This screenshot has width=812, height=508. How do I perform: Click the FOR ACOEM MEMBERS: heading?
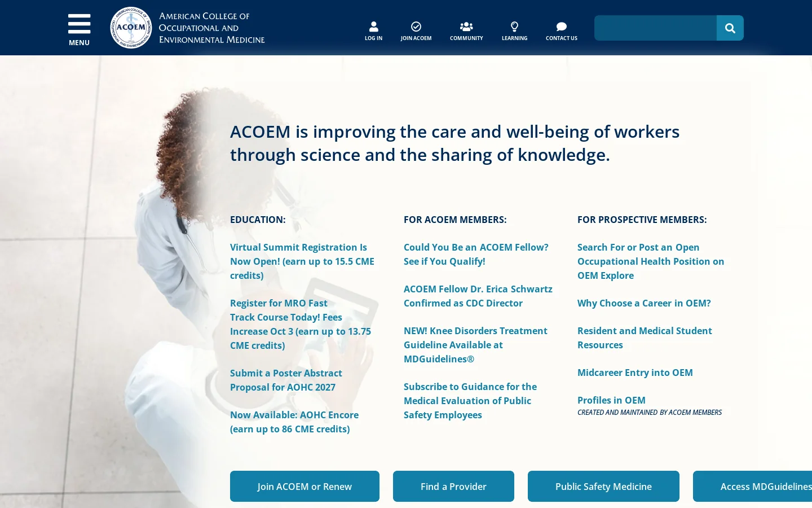coord(455,220)
